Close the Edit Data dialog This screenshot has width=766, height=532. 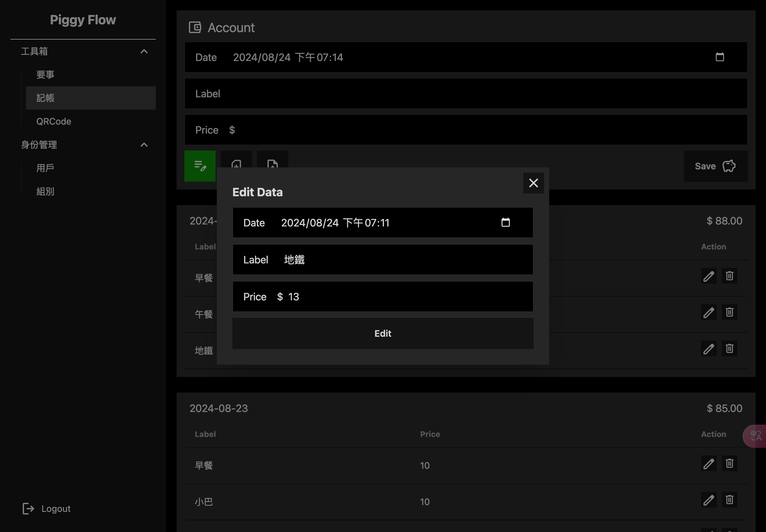click(x=533, y=183)
